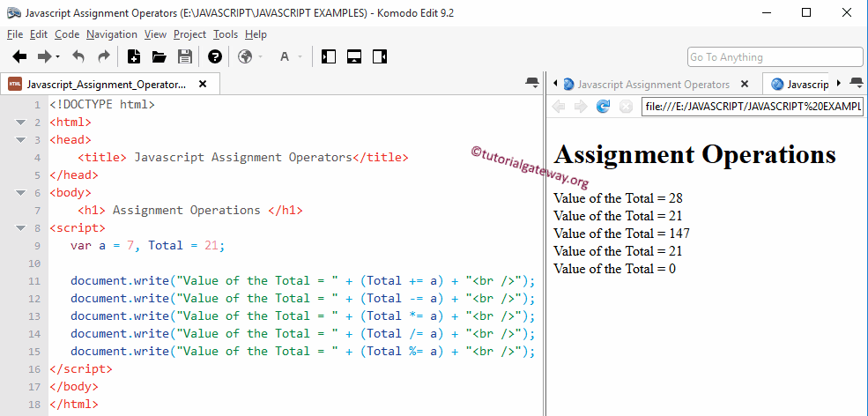Reload the preview with the refresh icon

pos(603,107)
